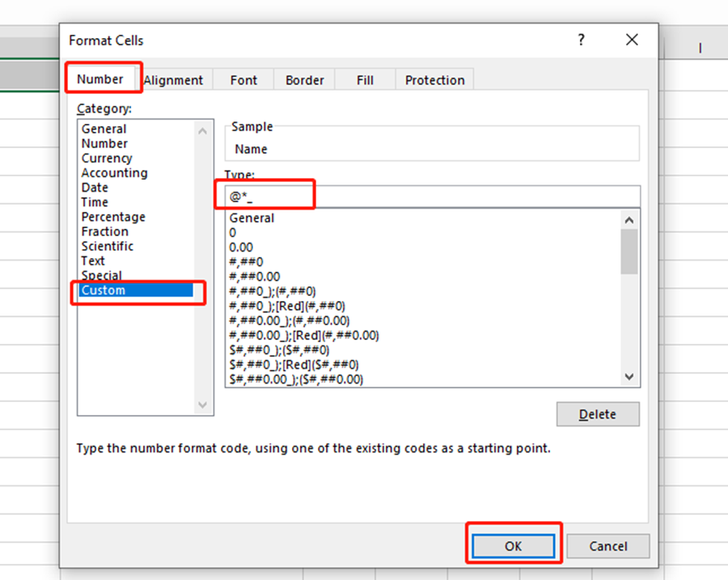Open the Font tab
Viewport: 728px width, 580px height.
pos(243,80)
